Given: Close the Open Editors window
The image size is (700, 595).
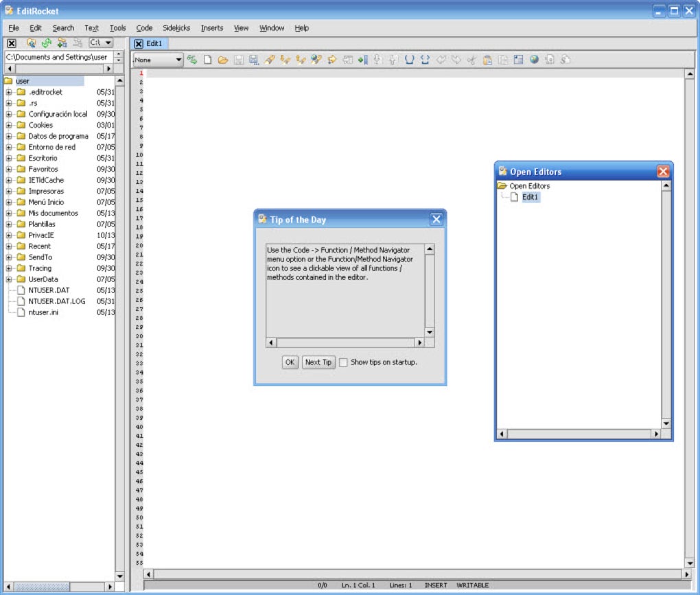Looking at the screenshot, I should pyautogui.click(x=663, y=172).
